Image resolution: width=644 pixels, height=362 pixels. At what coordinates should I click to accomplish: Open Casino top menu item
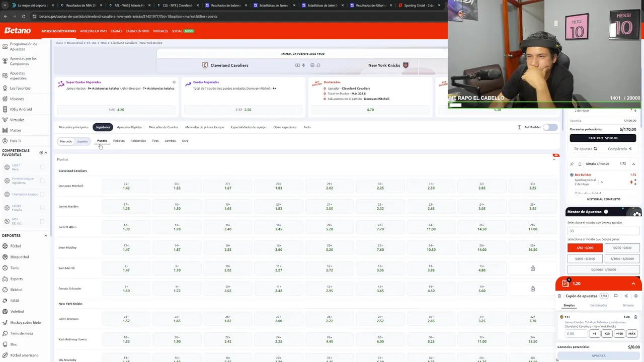tap(116, 31)
